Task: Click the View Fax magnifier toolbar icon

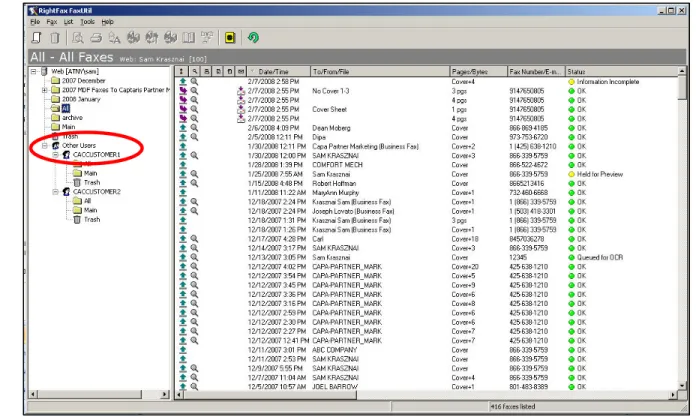Action: pos(78,38)
